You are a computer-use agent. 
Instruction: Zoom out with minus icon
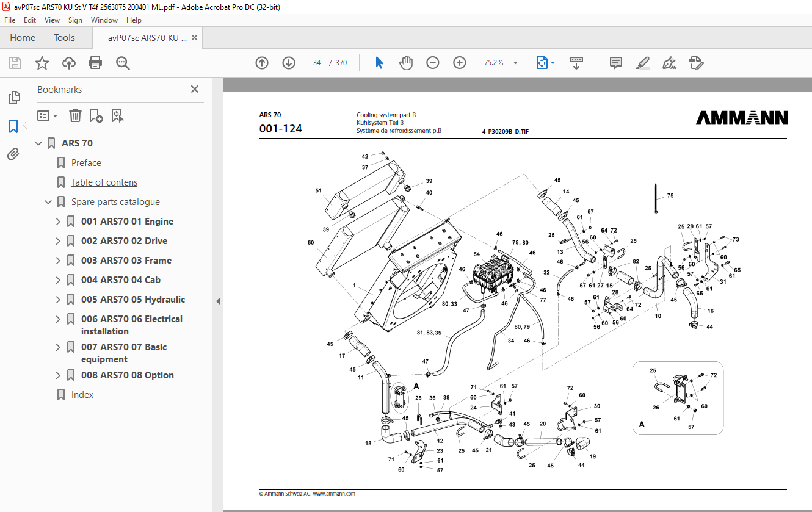click(x=433, y=63)
